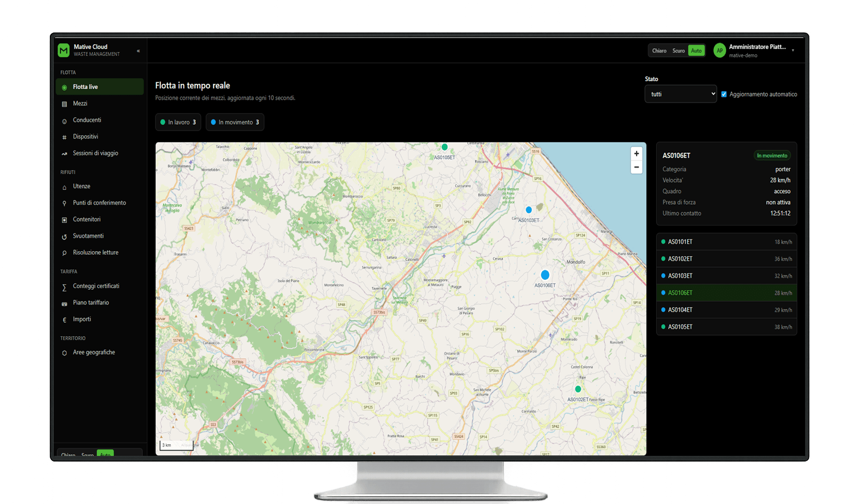Click the Piano tariffario sidebar icon

[64, 303]
